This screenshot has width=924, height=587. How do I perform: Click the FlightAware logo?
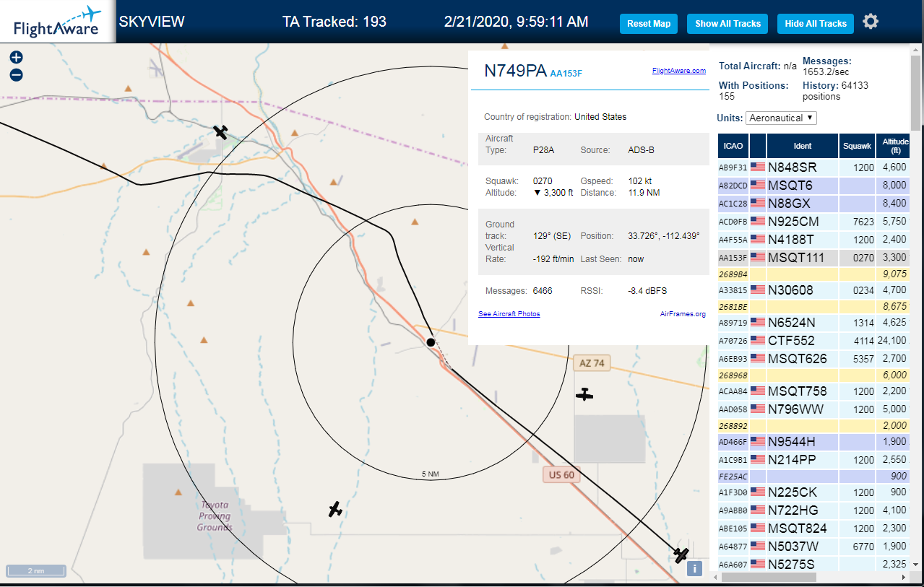point(58,22)
